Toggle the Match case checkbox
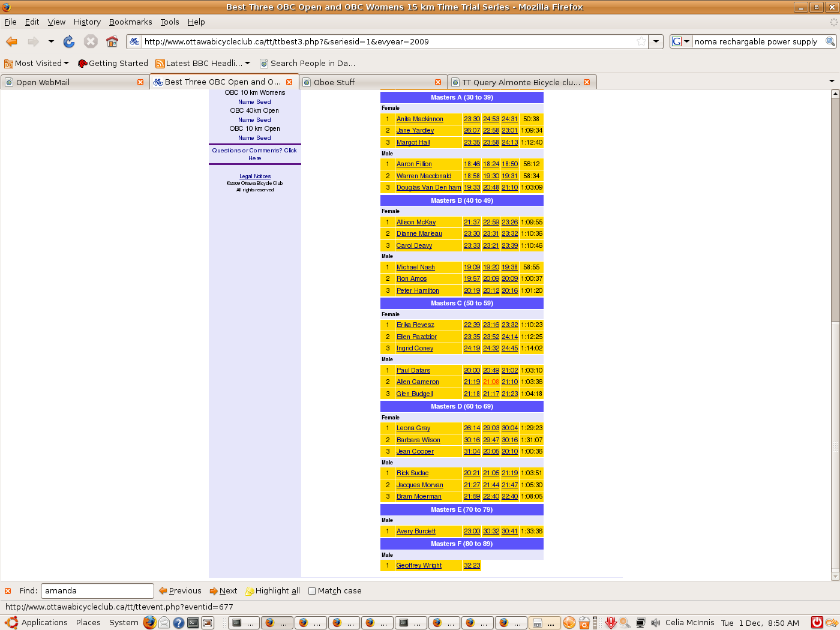Image resolution: width=840 pixels, height=630 pixels. [x=312, y=591]
